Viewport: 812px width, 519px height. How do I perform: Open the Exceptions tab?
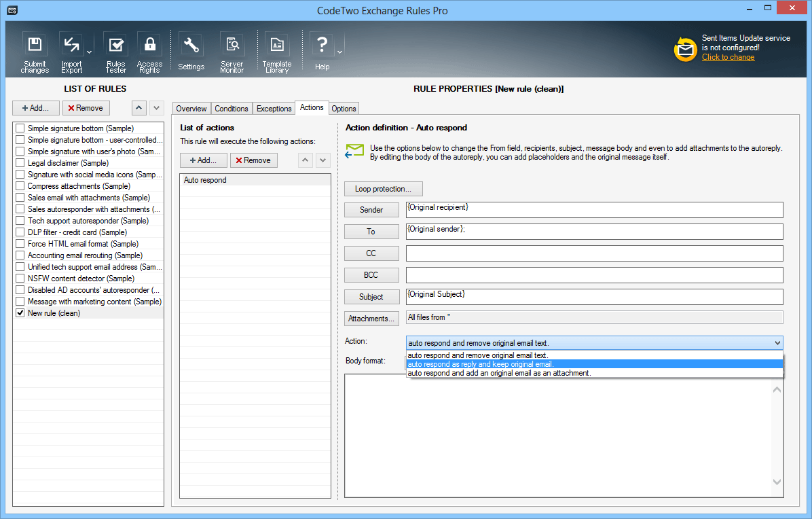(x=274, y=108)
